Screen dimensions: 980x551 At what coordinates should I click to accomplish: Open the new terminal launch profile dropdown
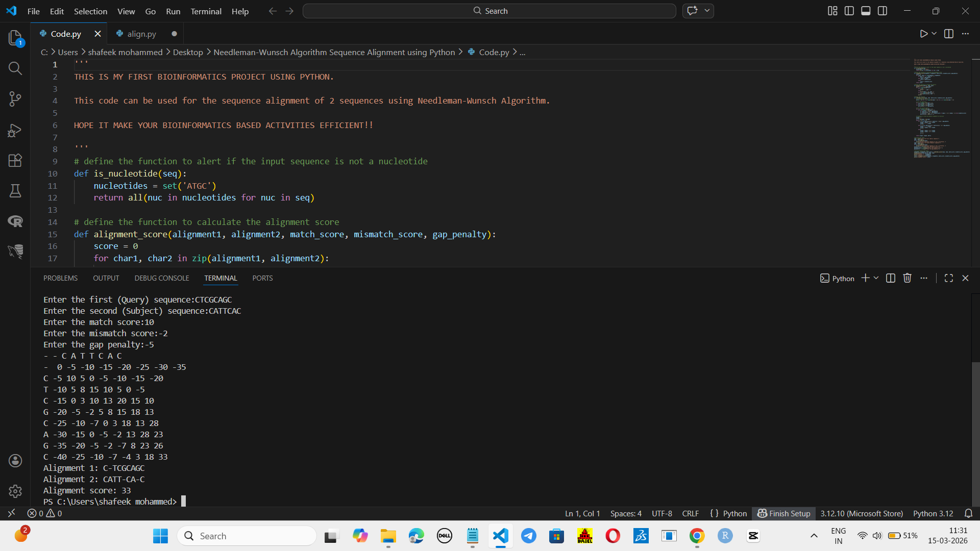coord(876,278)
